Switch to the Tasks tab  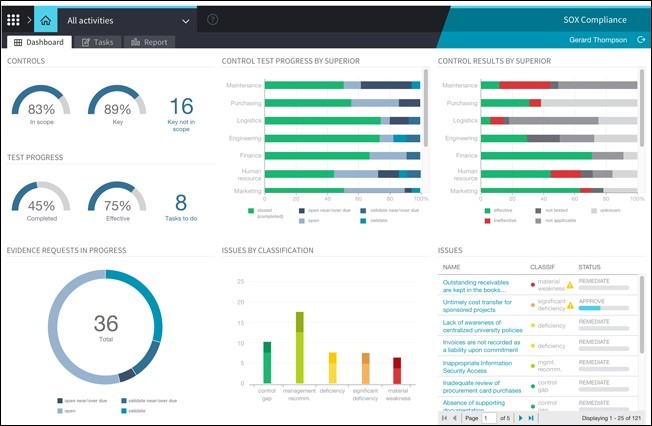click(x=98, y=42)
